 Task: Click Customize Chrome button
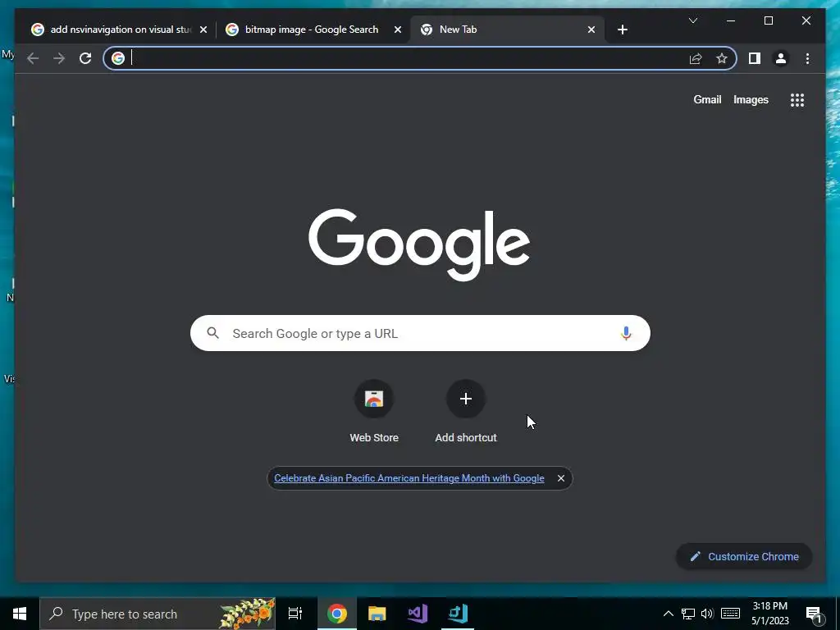[x=743, y=557]
